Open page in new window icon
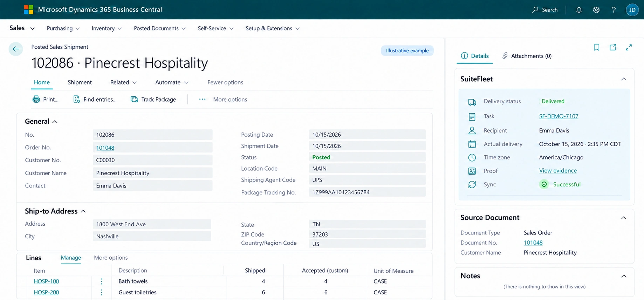The height and width of the screenshot is (300, 644). 613,47
